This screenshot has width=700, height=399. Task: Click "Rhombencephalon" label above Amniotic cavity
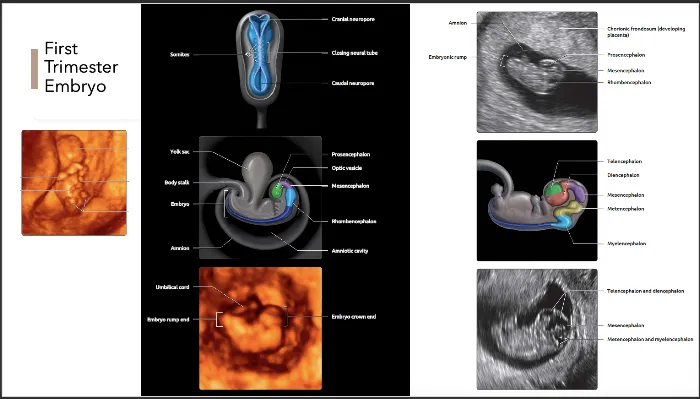[x=354, y=221]
